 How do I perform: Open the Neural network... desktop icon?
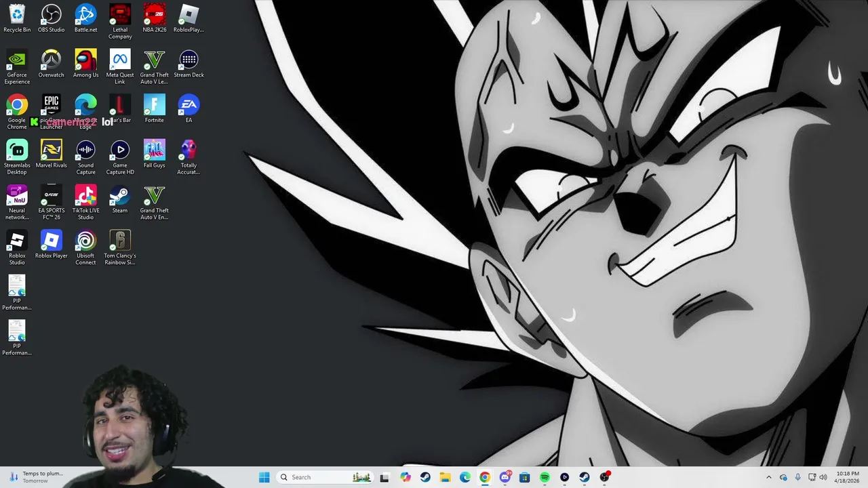pyautogui.click(x=17, y=203)
